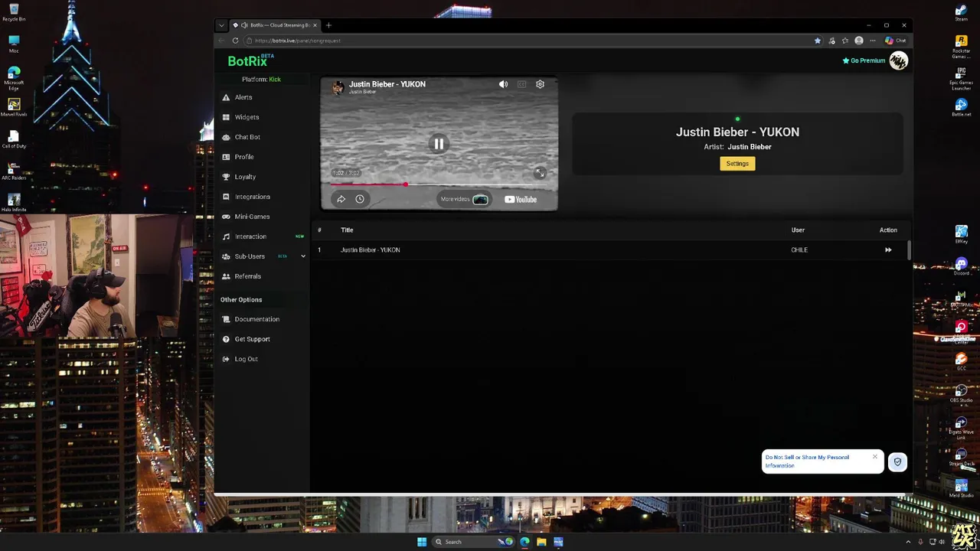Open the user avatar menu

(x=899, y=60)
